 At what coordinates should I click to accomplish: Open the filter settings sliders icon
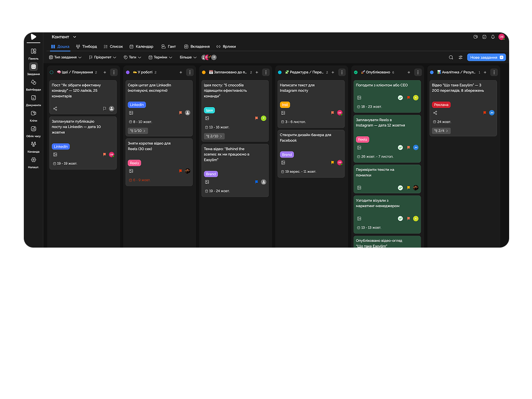pos(461,57)
